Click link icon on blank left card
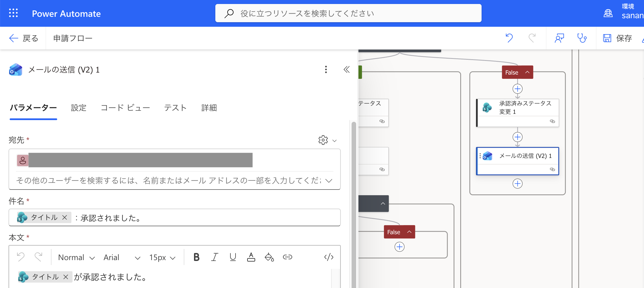Image resolution: width=644 pixels, height=288 pixels. (x=382, y=169)
